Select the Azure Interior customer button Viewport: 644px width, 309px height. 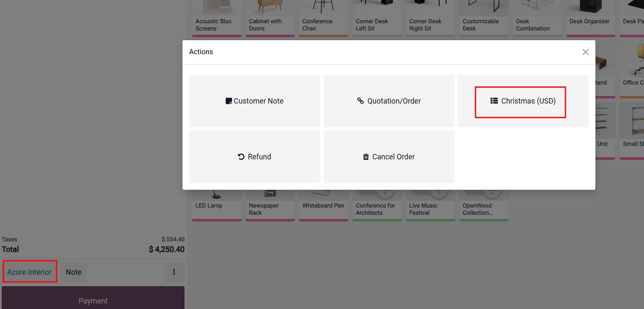(x=30, y=272)
